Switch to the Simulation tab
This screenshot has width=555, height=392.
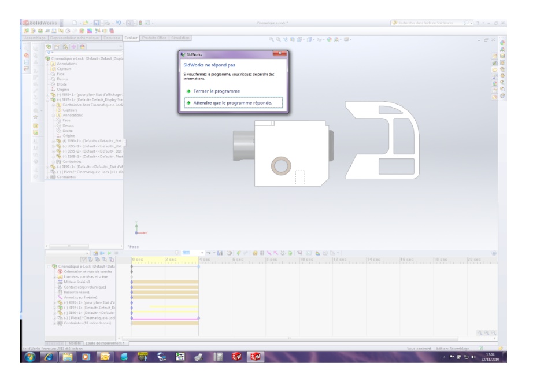click(x=180, y=38)
